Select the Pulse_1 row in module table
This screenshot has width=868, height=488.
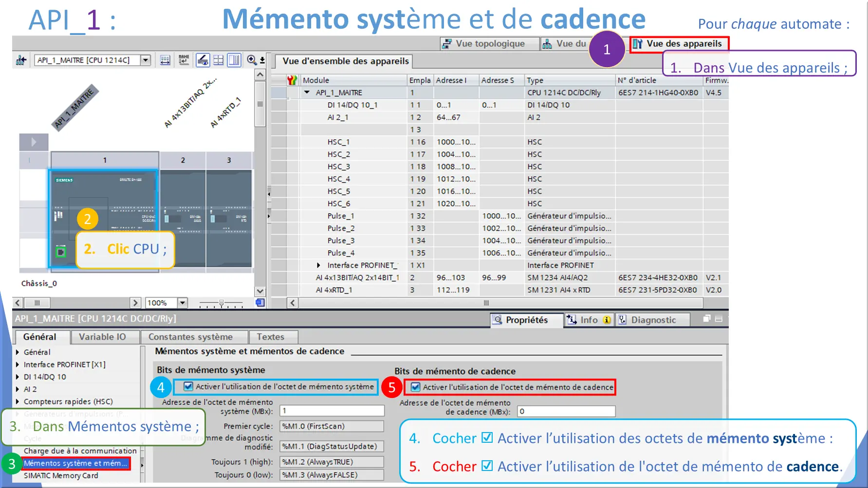pos(499,216)
